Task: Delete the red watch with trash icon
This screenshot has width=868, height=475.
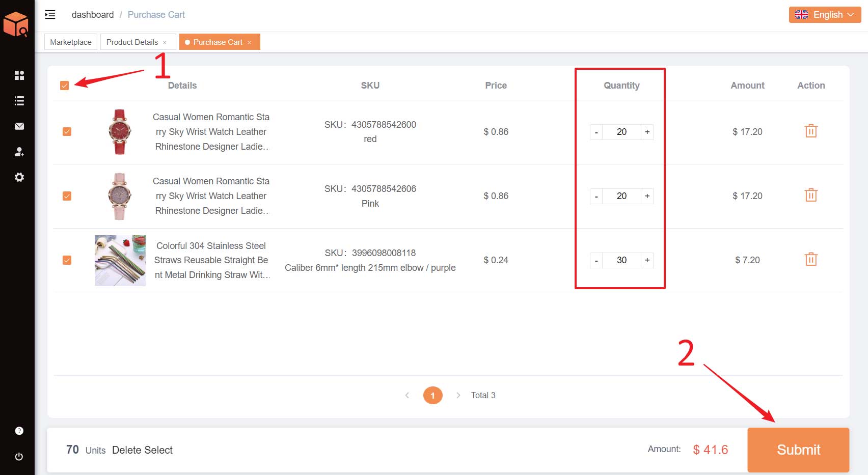Action: (810, 131)
